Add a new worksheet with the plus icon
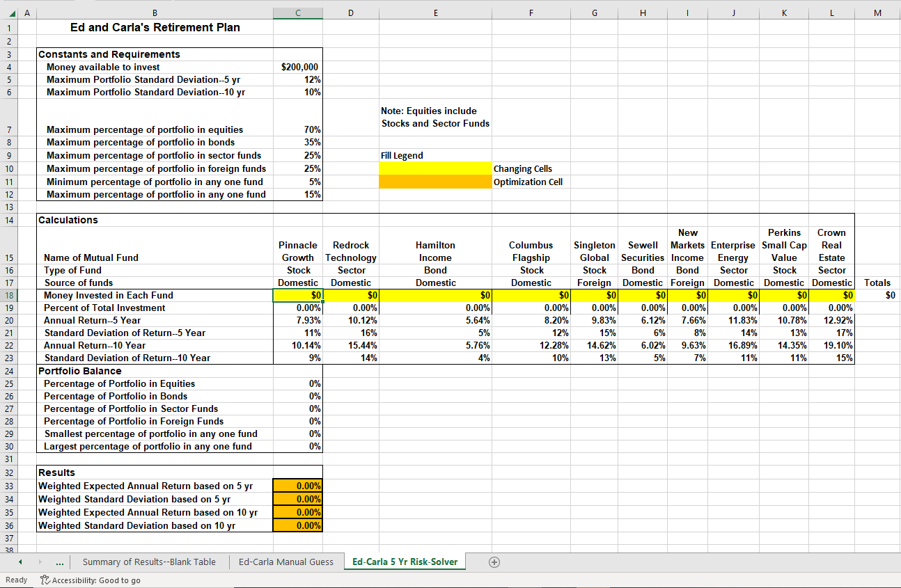The width and height of the screenshot is (901, 588). pos(494,562)
